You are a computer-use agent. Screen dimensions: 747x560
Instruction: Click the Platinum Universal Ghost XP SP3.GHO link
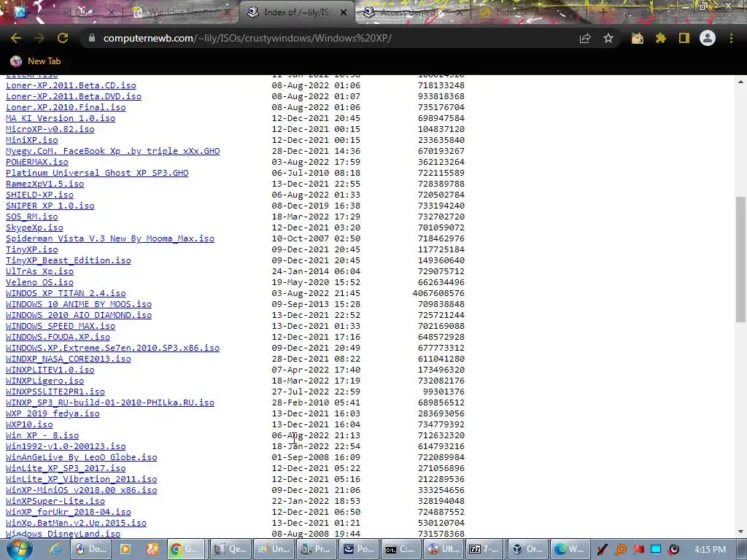[x=97, y=173]
